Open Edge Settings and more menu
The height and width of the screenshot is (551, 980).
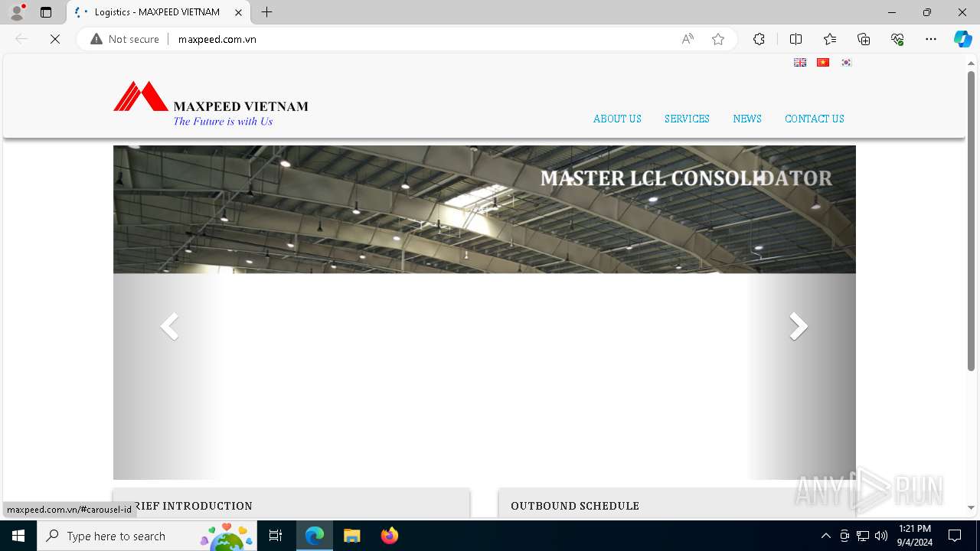(x=931, y=39)
